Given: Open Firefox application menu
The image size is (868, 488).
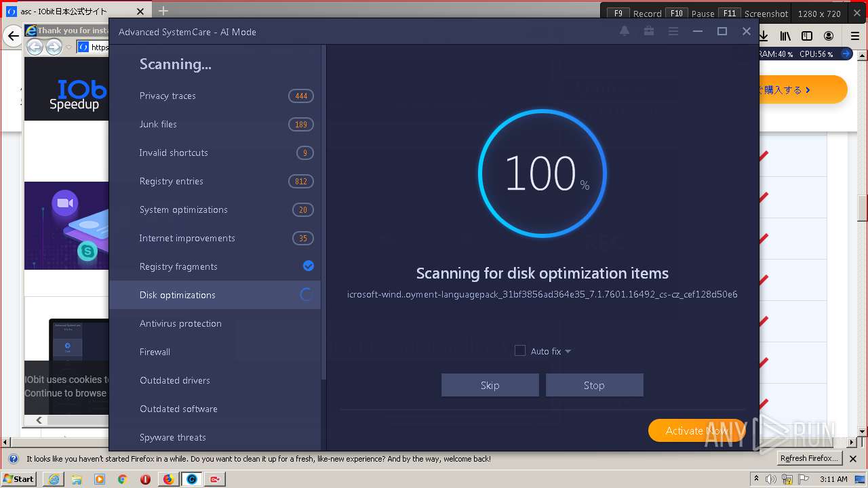Looking at the screenshot, I should tap(855, 36).
